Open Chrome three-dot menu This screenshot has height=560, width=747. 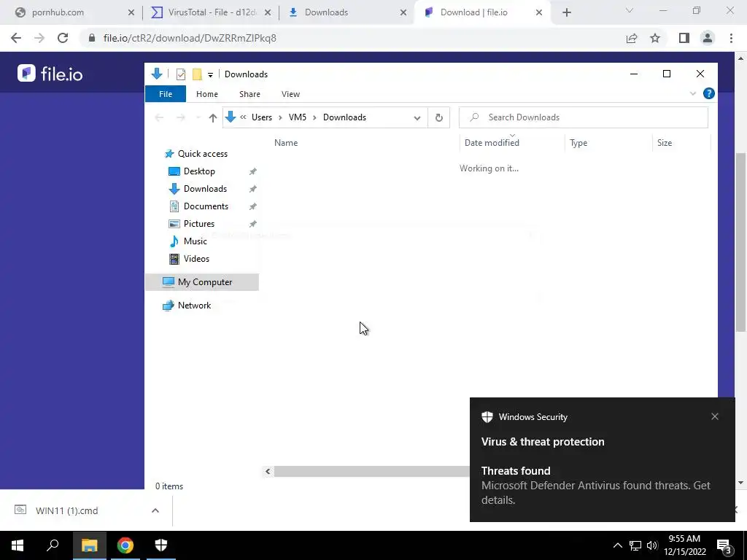(731, 38)
